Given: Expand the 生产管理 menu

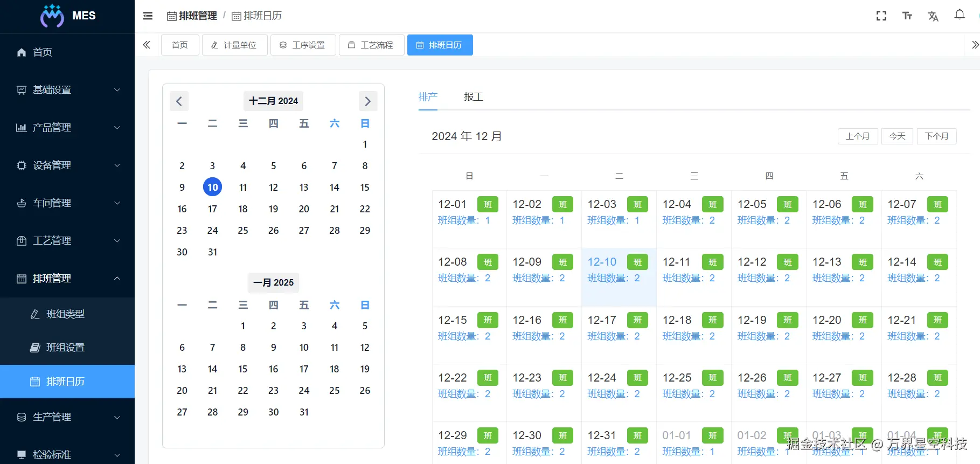Looking at the screenshot, I should (x=67, y=417).
